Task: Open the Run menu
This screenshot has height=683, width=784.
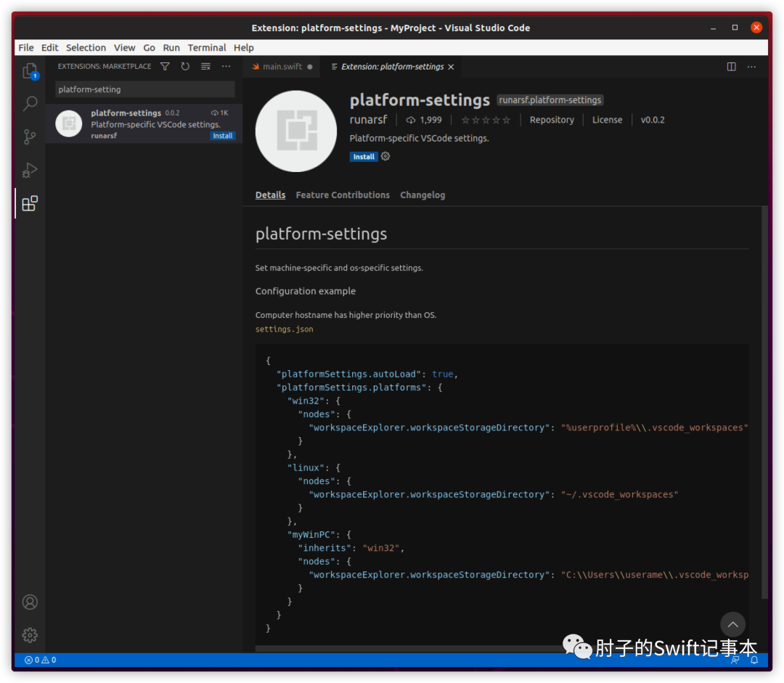Action: click(171, 47)
